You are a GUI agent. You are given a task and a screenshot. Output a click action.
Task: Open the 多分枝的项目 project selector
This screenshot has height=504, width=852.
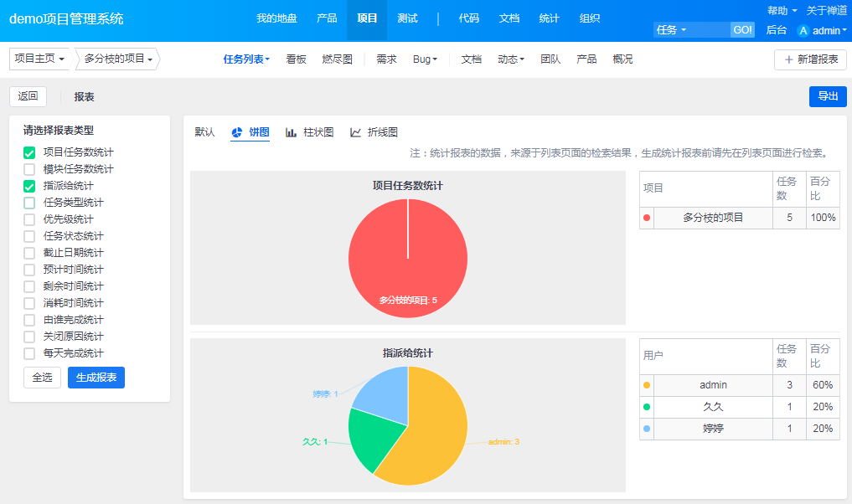(x=118, y=59)
